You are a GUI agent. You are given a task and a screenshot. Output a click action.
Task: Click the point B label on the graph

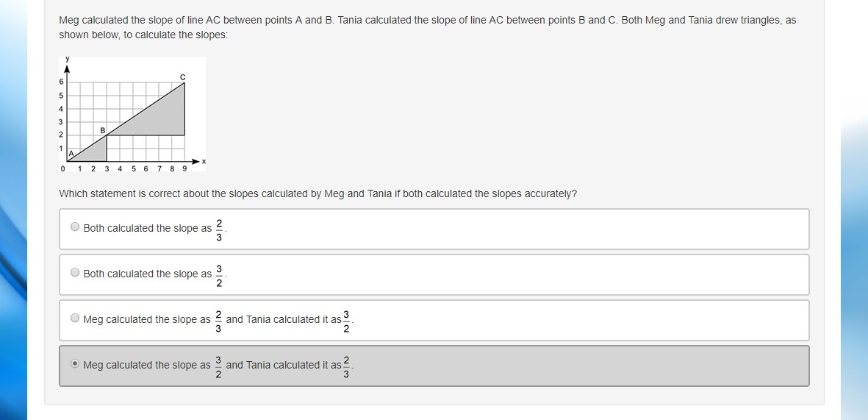(103, 130)
